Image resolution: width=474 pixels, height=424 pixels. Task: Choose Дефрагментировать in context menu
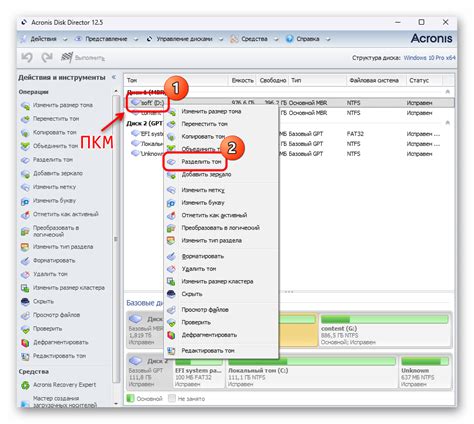tap(221, 335)
